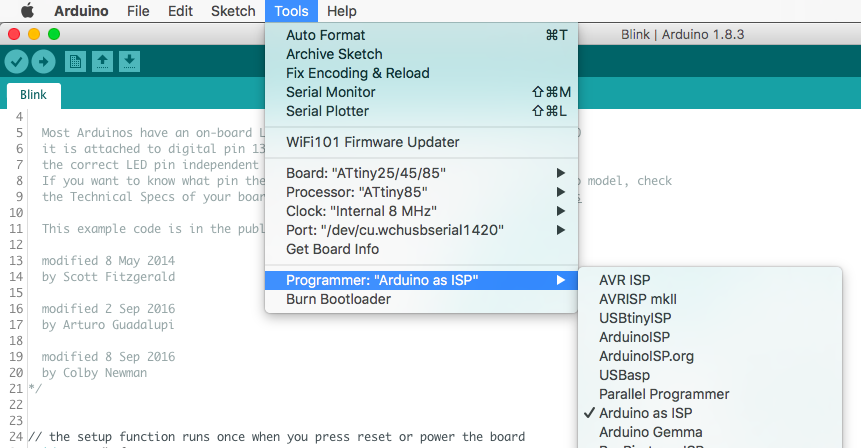Click code line 'by Scott Fitzgerald'
Screen dimensions: 861x448
coord(108,277)
